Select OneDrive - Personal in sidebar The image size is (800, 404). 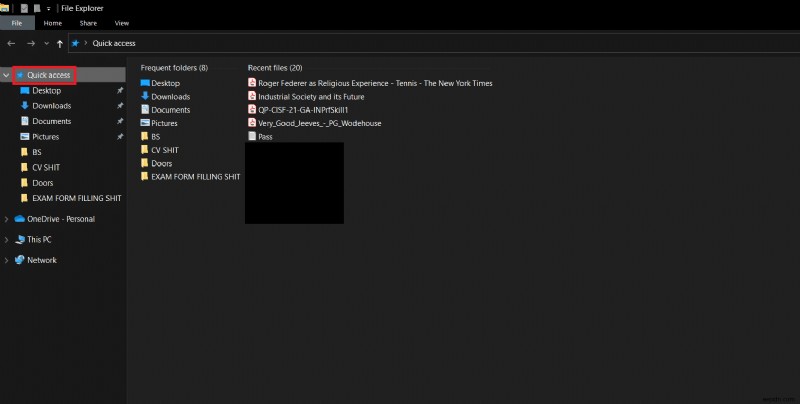tap(61, 219)
